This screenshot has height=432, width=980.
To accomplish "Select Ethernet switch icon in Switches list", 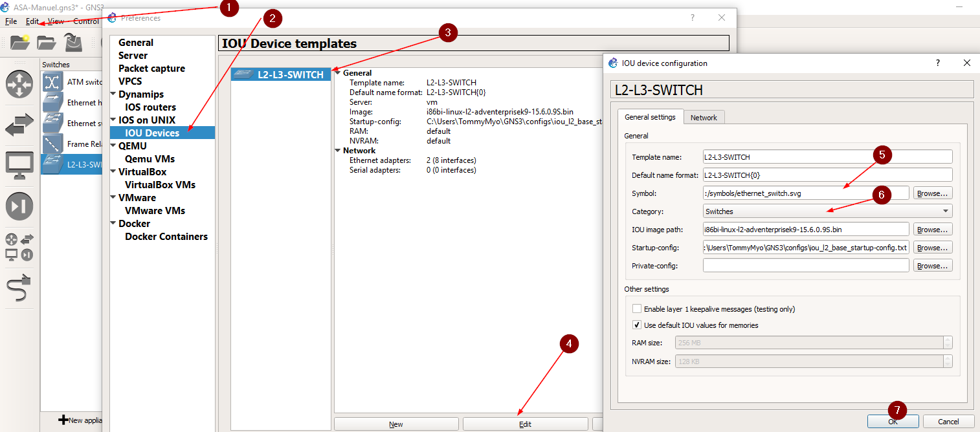I will 52,124.
